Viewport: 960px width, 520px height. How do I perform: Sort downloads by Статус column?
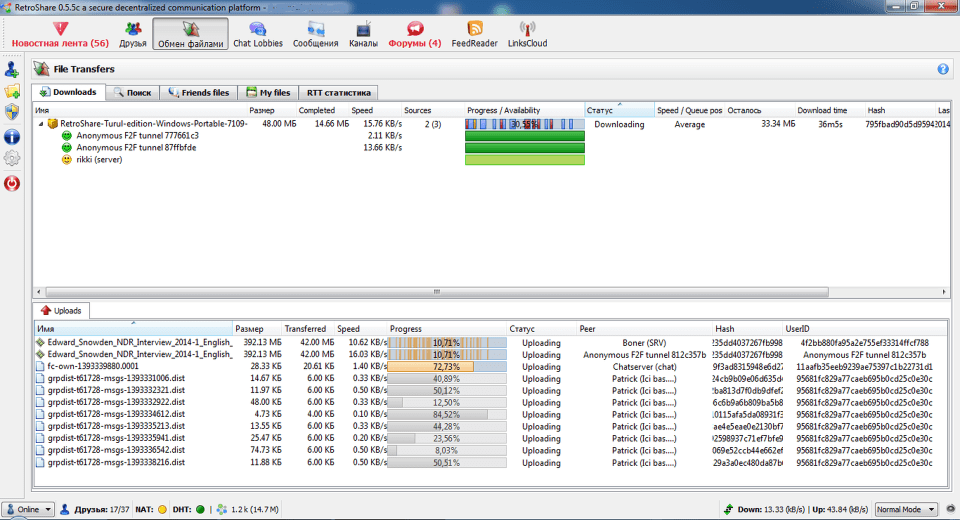tap(619, 110)
